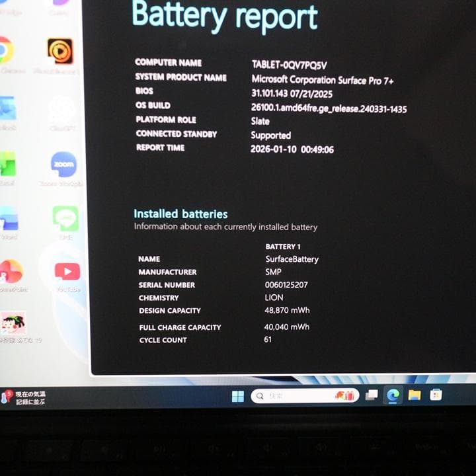Click the 'MANUFACTURER' row label

click(x=167, y=272)
